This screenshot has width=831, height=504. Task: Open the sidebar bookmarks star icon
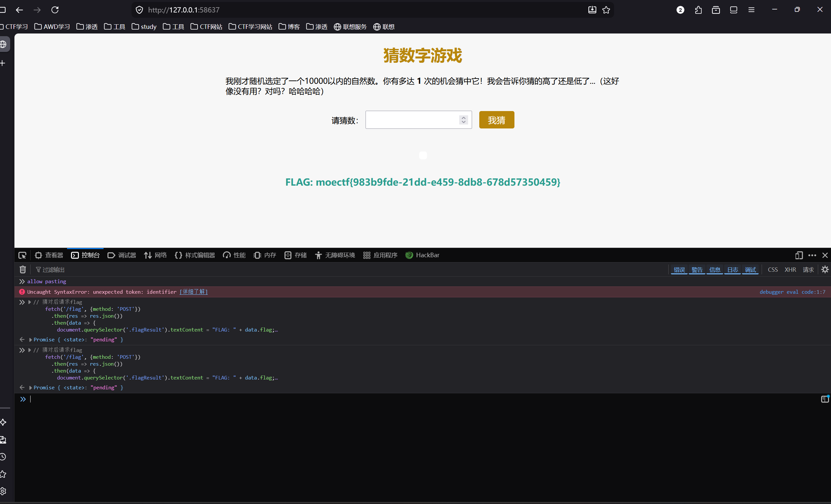tap(3, 474)
